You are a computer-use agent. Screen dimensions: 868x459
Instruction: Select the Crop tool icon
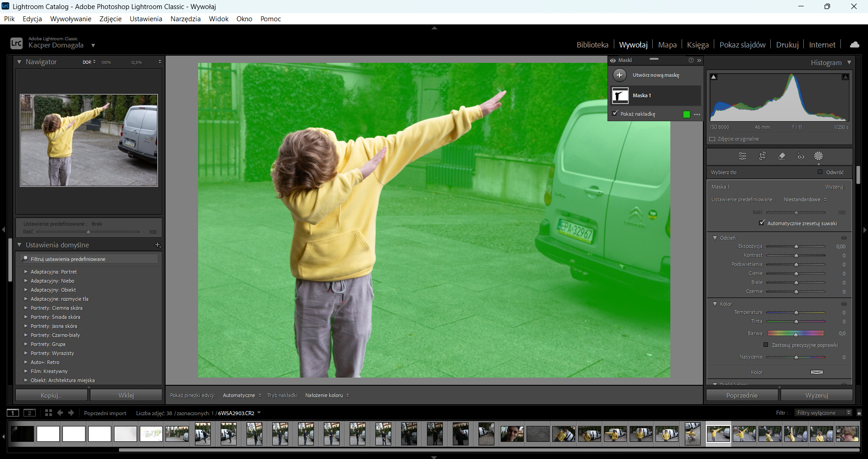(x=762, y=156)
